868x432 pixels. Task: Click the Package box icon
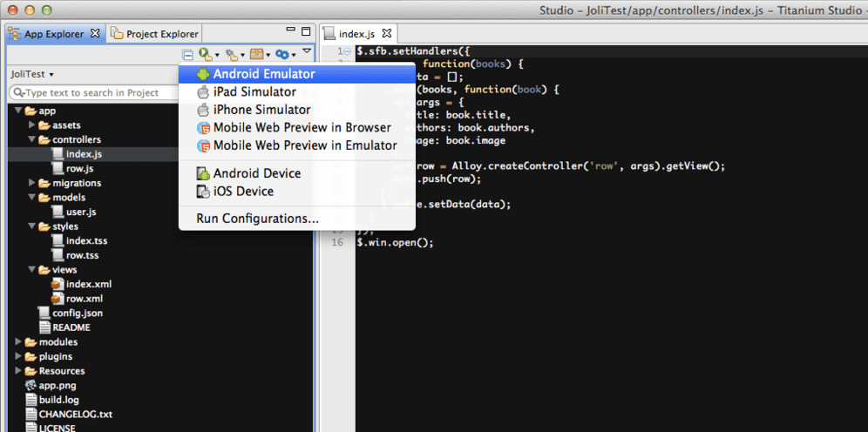pyautogui.click(x=256, y=54)
